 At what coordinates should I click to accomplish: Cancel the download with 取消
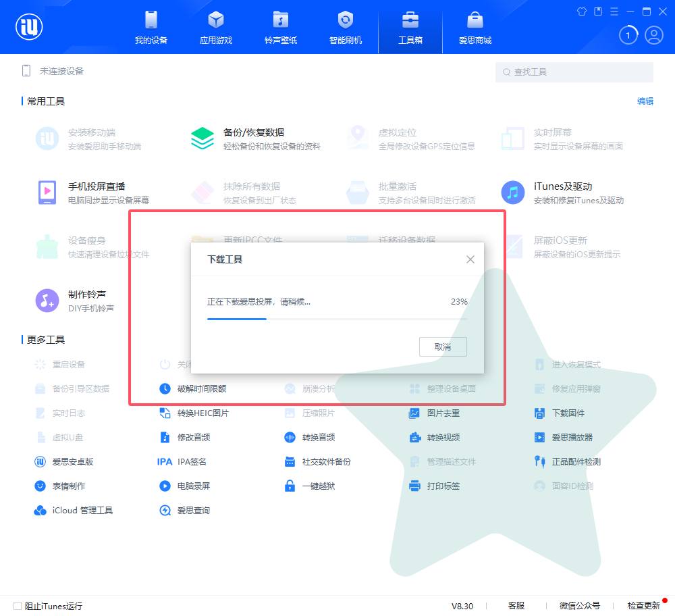pyautogui.click(x=443, y=346)
